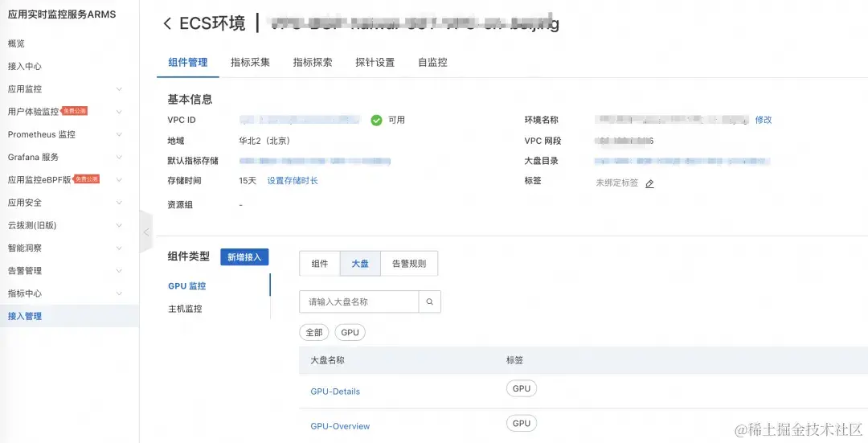Click the green 可用 status check icon
The width and height of the screenshot is (868, 443).
coord(376,120)
